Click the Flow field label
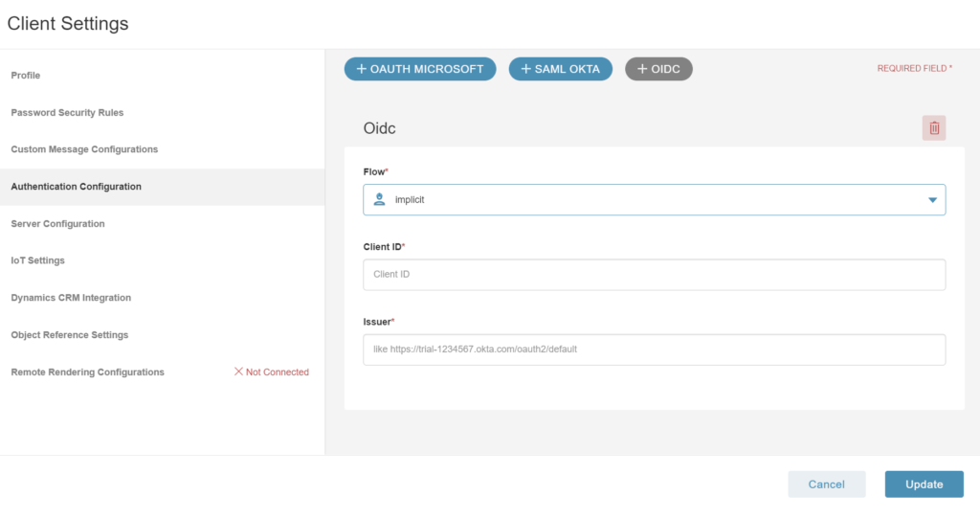Image resolution: width=980 pixels, height=518 pixels. (375, 171)
